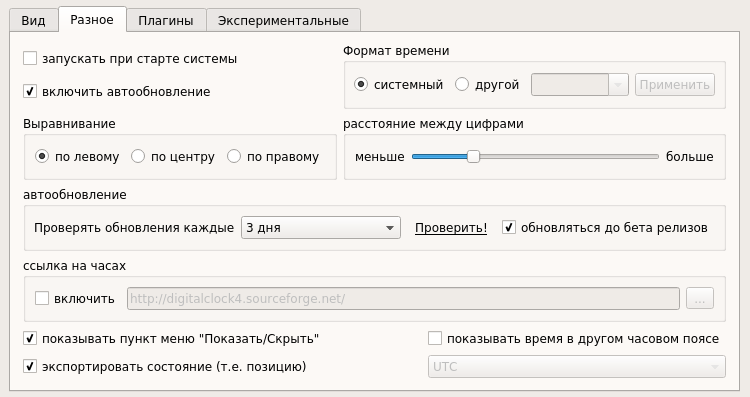750x397 pixels.
Task: Click the clock link URL field
Action: click(x=403, y=298)
